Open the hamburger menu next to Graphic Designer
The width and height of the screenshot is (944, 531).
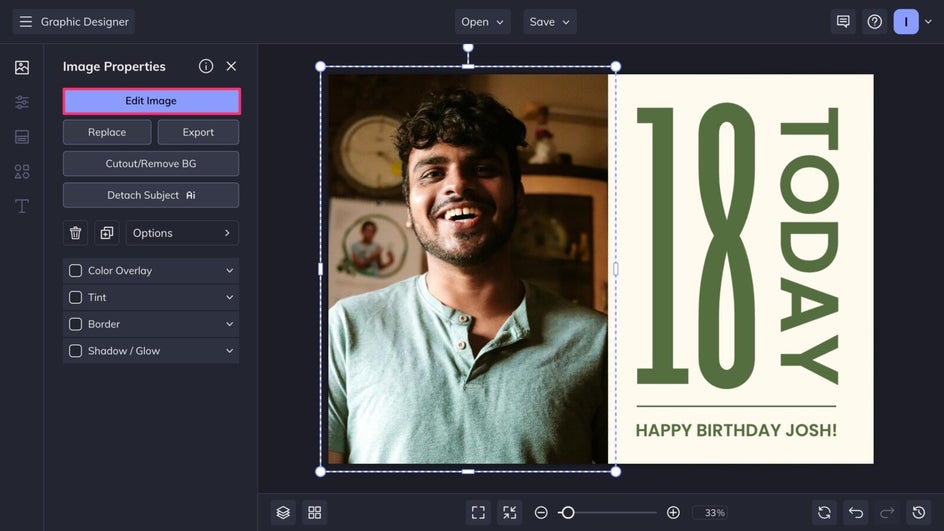click(25, 22)
